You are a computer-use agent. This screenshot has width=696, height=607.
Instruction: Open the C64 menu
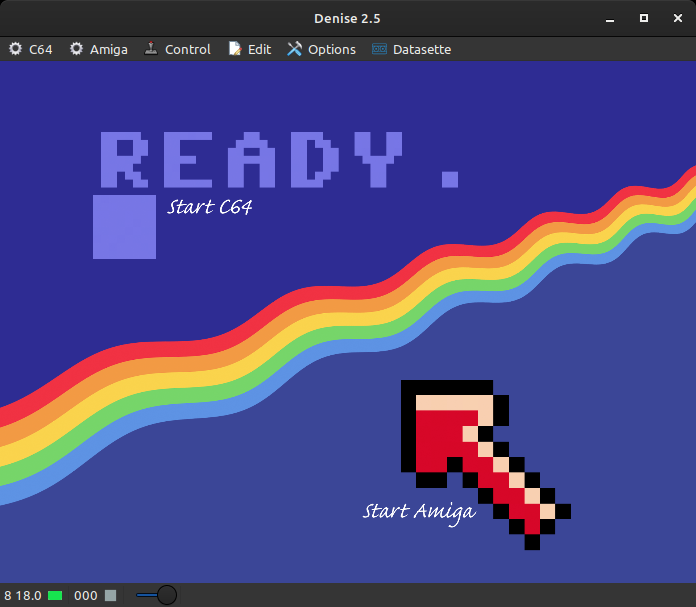(31, 49)
